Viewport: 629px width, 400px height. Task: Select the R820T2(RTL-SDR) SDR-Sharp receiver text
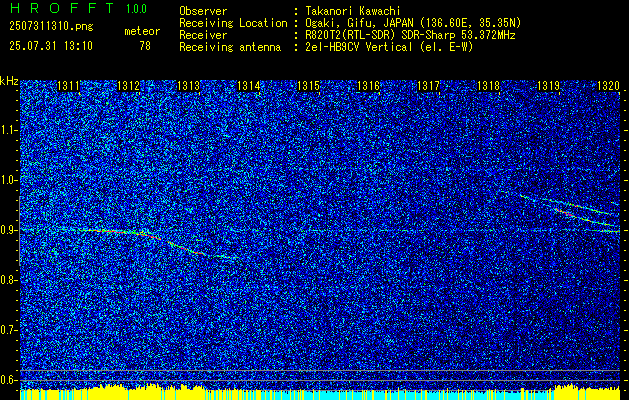pyautogui.click(x=410, y=35)
